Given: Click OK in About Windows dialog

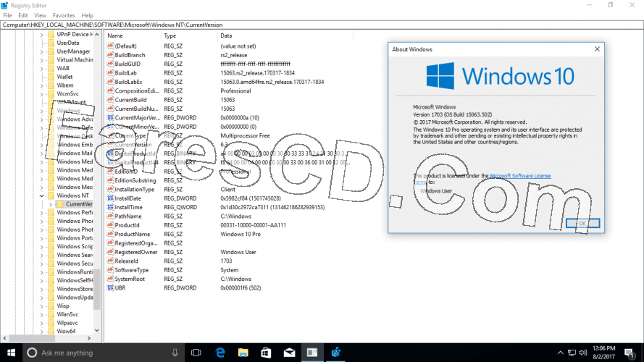Looking at the screenshot, I should (x=582, y=223).
